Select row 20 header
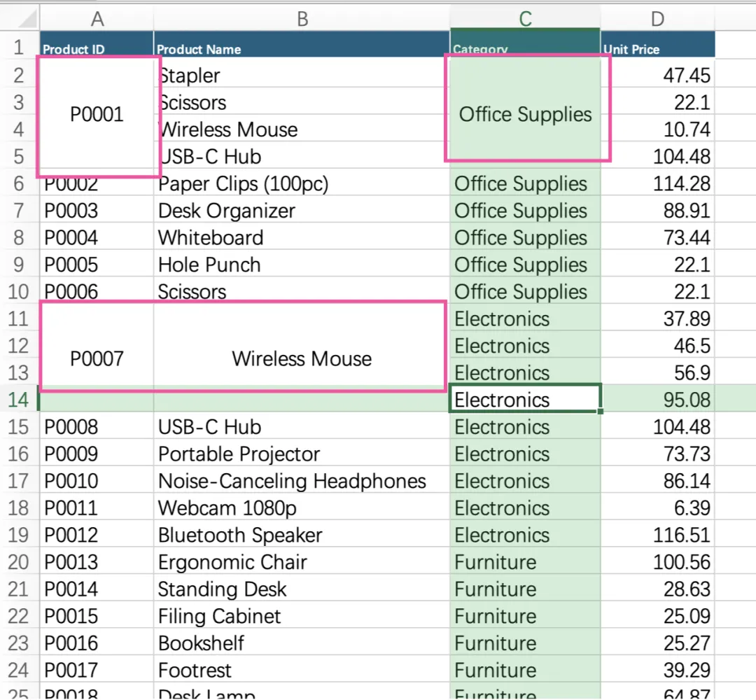 (19, 561)
